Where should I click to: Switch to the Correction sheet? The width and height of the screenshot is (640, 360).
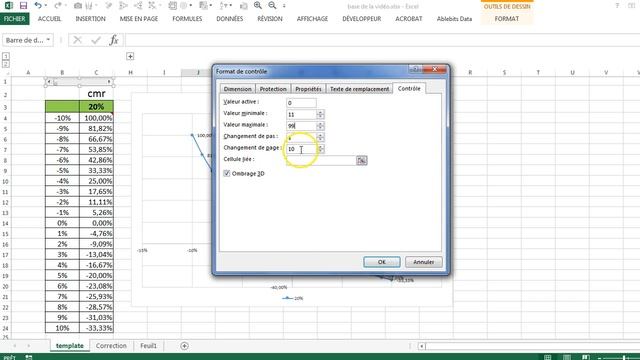click(x=111, y=346)
